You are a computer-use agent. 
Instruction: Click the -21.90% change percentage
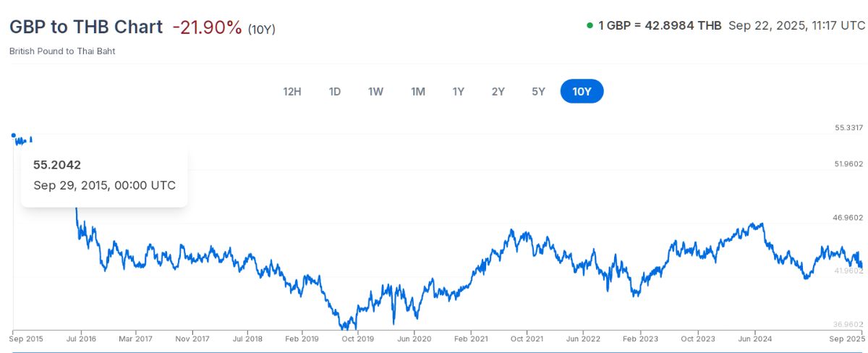[207, 27]
